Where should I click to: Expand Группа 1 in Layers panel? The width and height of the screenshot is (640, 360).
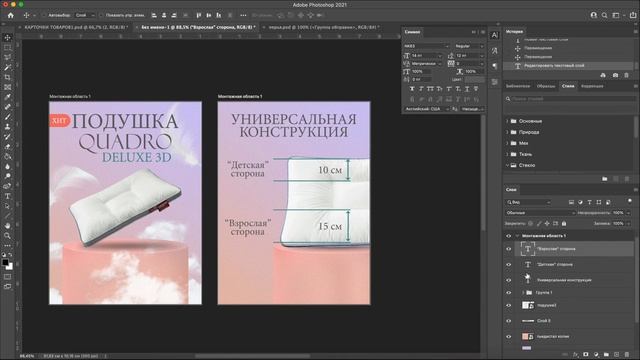[x=523, y=293]
